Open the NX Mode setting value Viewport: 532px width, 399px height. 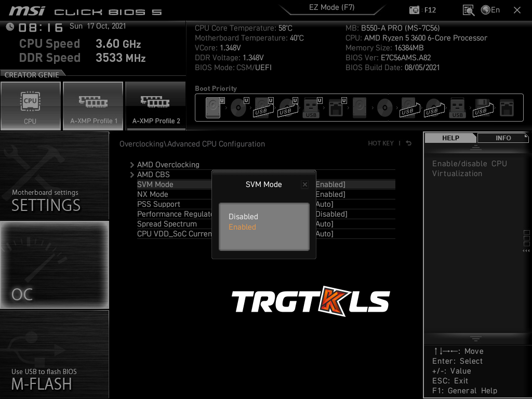click(x=330, y=194)
